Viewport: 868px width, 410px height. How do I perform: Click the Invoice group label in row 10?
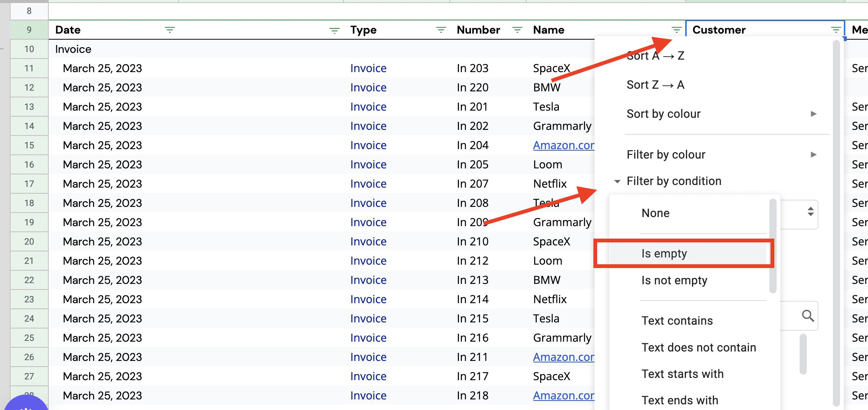pos(73,49)
